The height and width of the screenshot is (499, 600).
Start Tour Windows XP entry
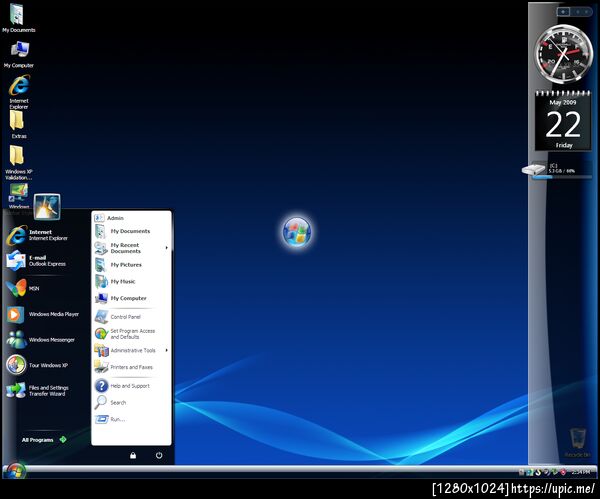point(38,365)
